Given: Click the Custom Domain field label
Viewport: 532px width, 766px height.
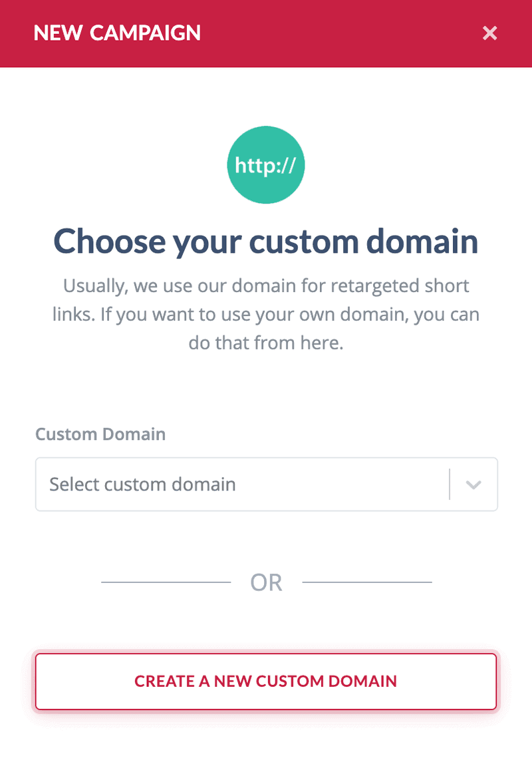Looking at the screenshot, I should [x=100, y=434].
